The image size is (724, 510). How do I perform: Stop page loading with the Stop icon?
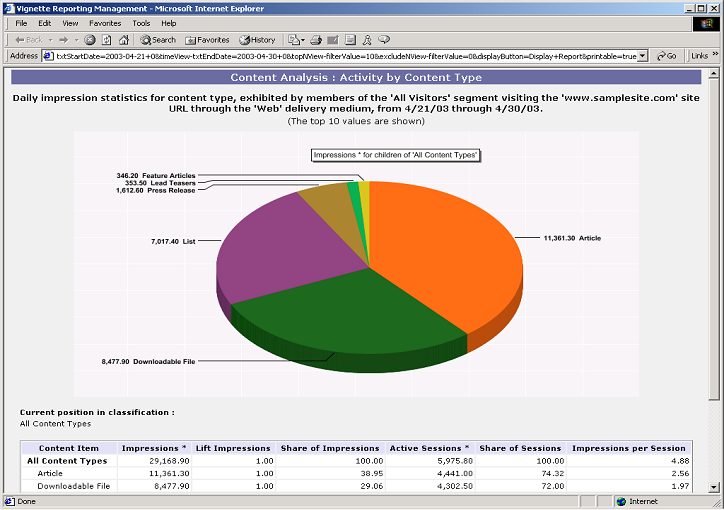[x=90, y=40]
